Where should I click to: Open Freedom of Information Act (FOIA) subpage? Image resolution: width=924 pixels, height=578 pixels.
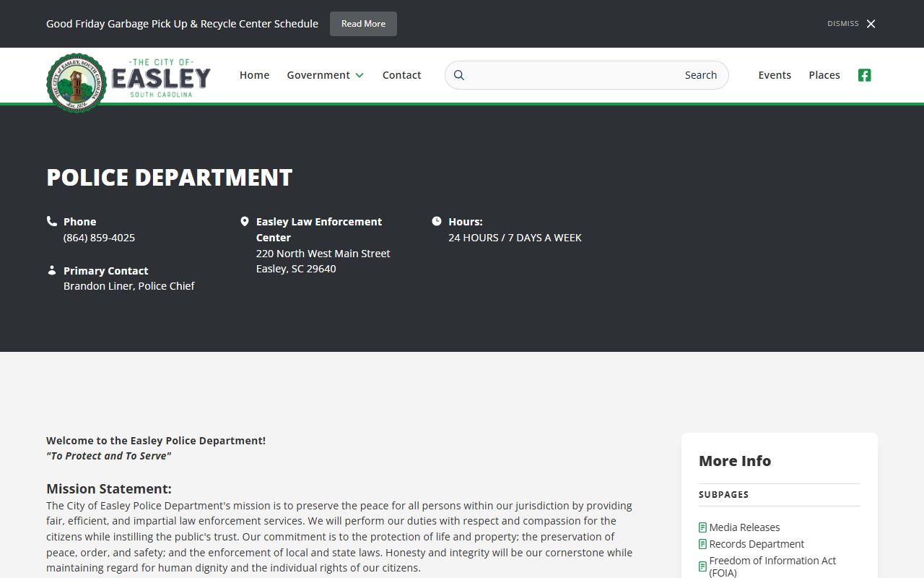(x=772, y=566)
